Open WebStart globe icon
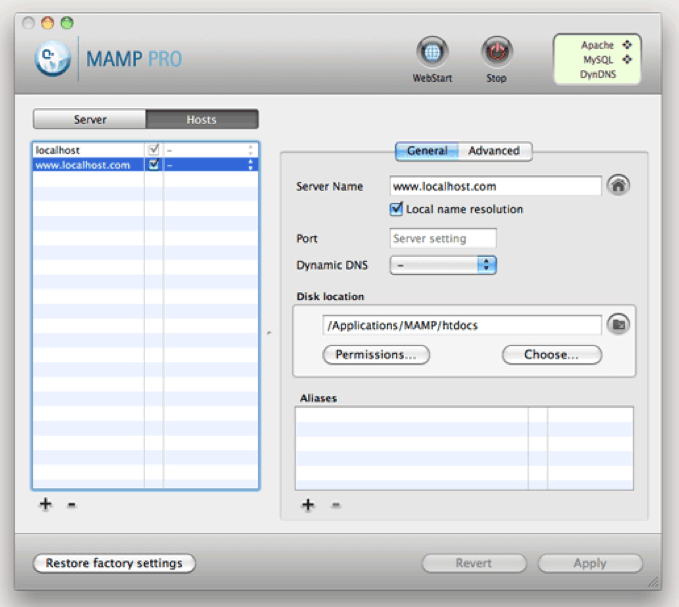Viewport: 679px width, 607px height. (432, 52)
